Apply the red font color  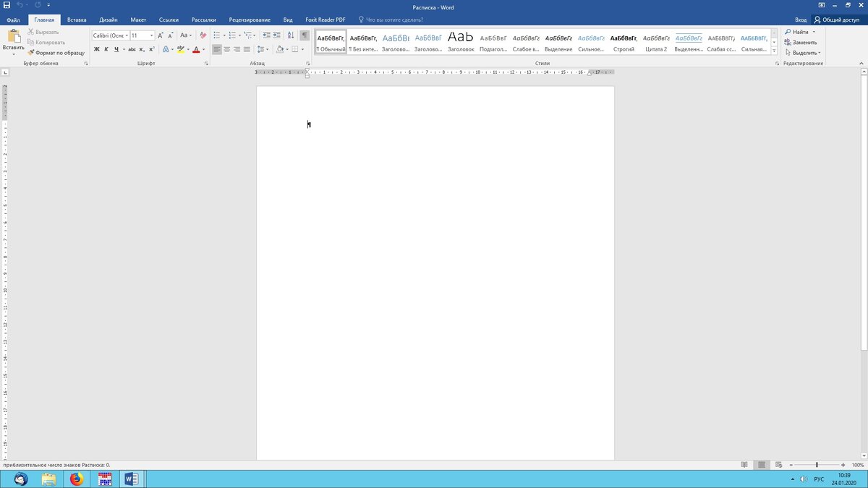[x=196, y=49]
